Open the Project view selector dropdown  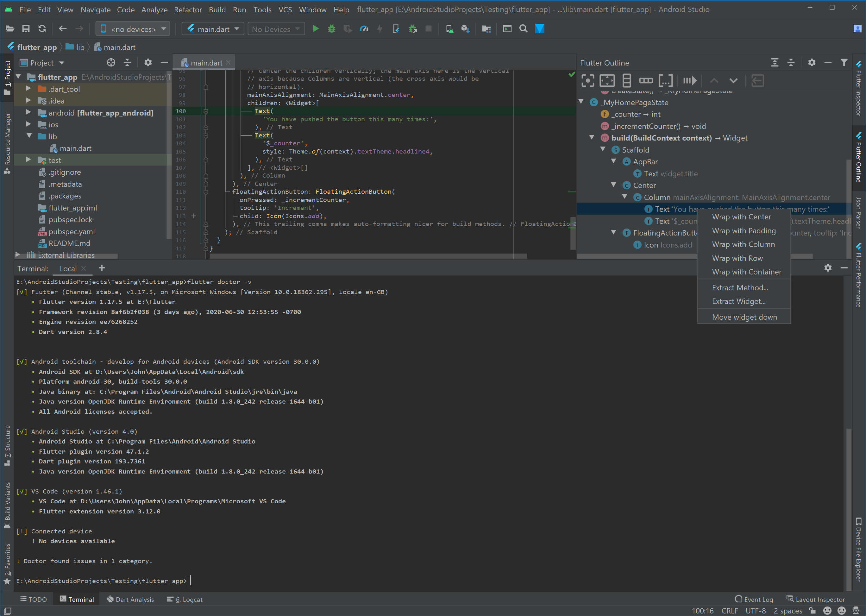click(x=42, y=63)
